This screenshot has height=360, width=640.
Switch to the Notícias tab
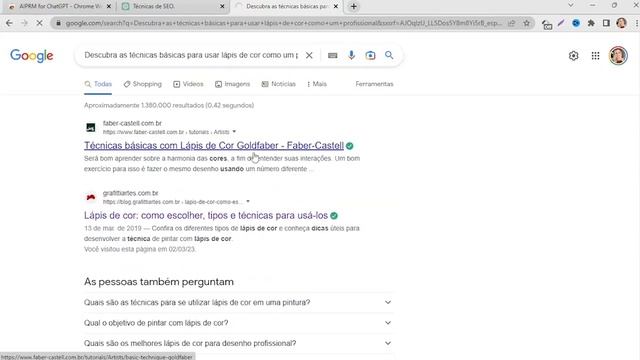[278, 84]
